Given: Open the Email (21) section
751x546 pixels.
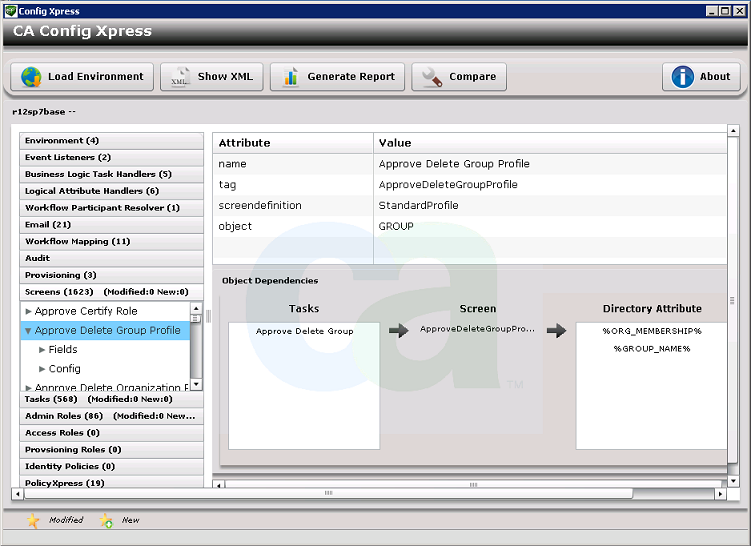Looking at the screenshot, I should (48, 225).
